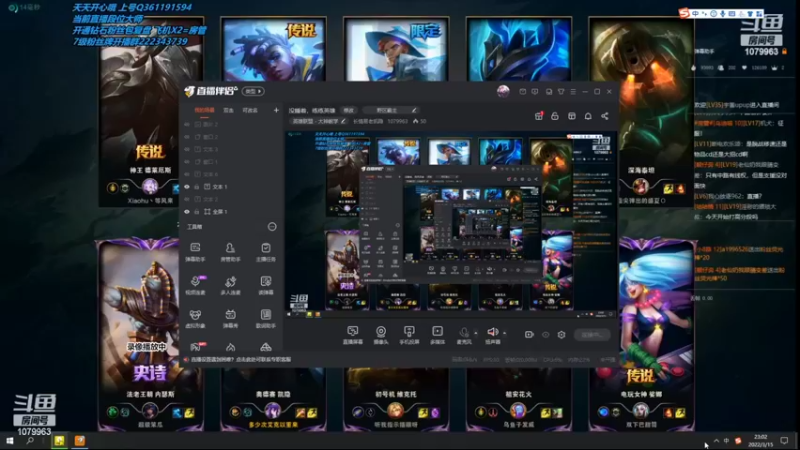Screen dimensions: 800x450
Task: Open stream settings gear icon
Action: [x=561, y=335]
